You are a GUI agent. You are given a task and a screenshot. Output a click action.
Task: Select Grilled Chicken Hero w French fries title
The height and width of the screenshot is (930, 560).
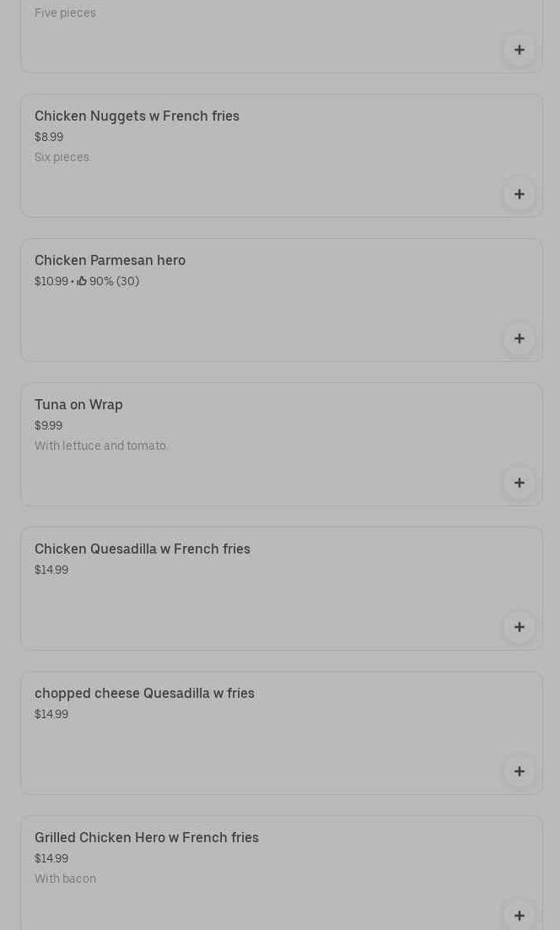pyautogui.click(x=147, y=838)
